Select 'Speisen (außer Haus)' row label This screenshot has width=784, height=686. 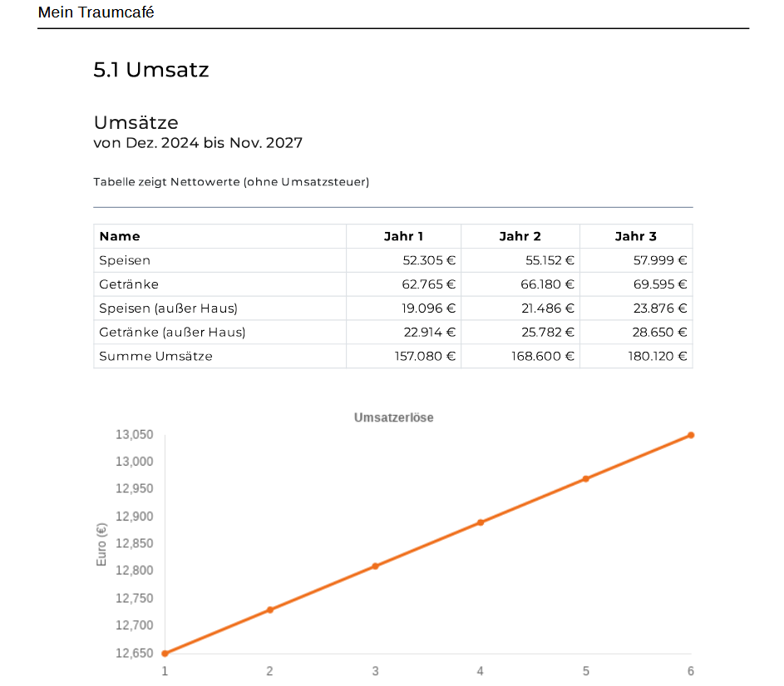pyautogui.click(x=168, y=308)
